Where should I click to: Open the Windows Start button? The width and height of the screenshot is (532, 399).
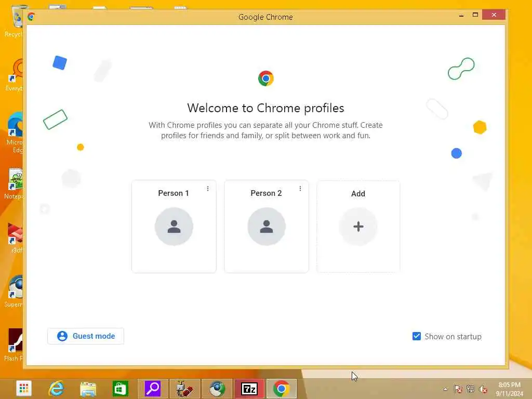click(23, 389)
